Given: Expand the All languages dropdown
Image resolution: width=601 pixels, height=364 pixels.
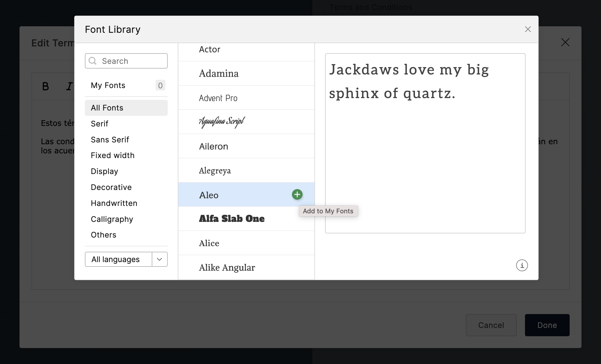Looking at the screenshot, I should point(159,259).
